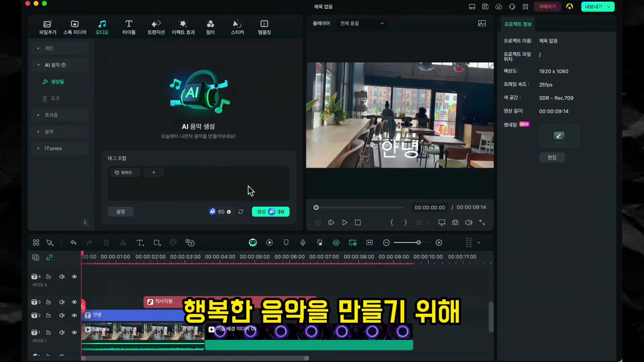Image resolution: width=644 pixels, height=362 pixels.
Task: Select the timeline text tool
Action: pos(140,243)
